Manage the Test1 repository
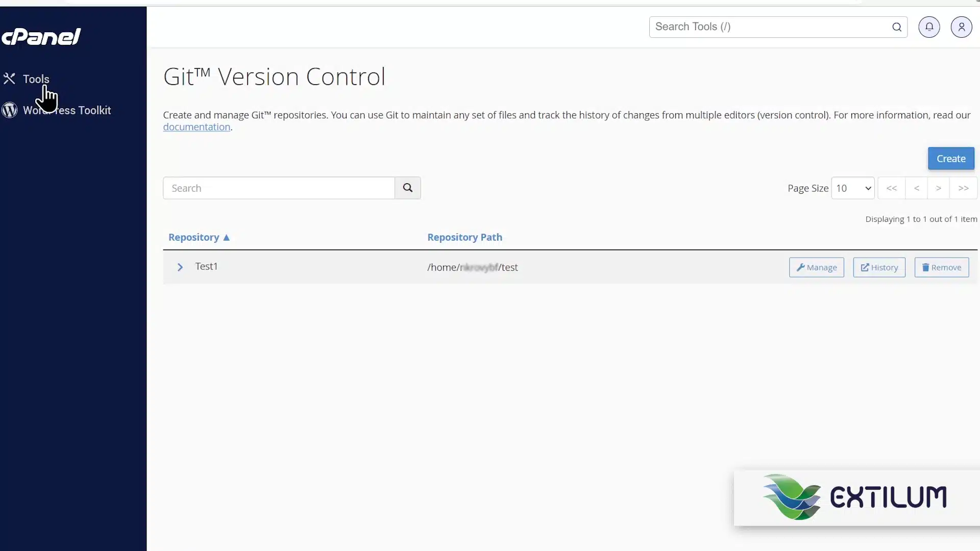The width and height of the screenshot is (980, 551). (816, 267)
